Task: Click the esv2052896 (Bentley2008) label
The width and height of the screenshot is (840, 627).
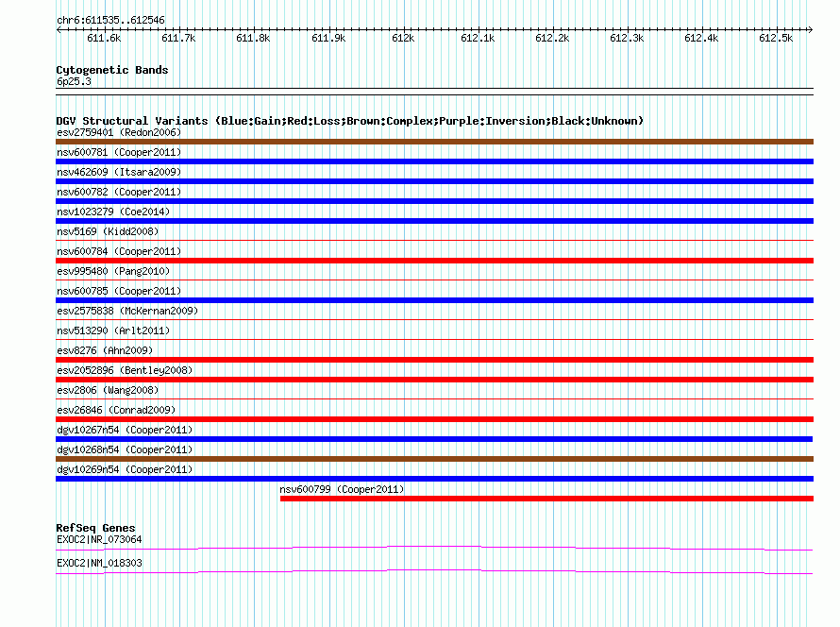Action: tap(125, 370)
